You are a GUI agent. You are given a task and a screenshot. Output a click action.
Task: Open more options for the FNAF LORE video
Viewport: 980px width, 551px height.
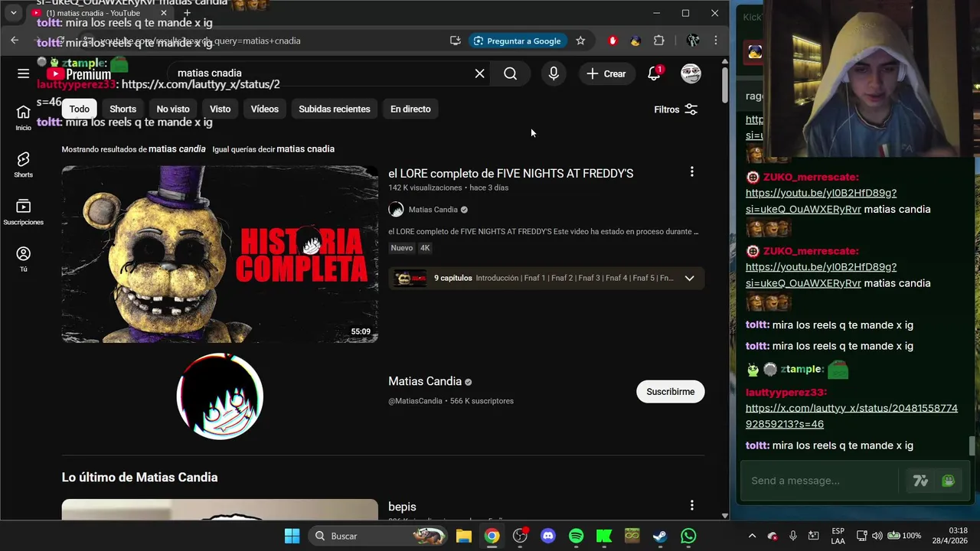pos(691,172)
